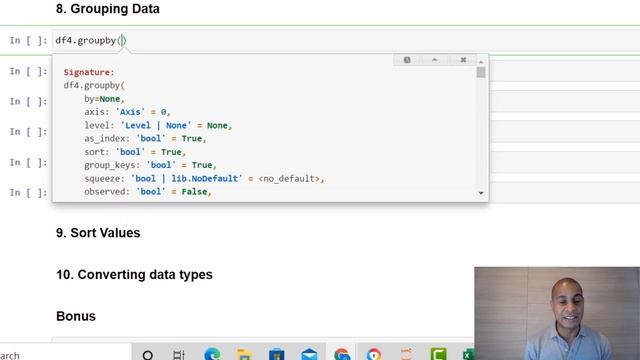640x360 pixels.
Task: Select the 'Bonus' heading
Action: tap(76, 316)
